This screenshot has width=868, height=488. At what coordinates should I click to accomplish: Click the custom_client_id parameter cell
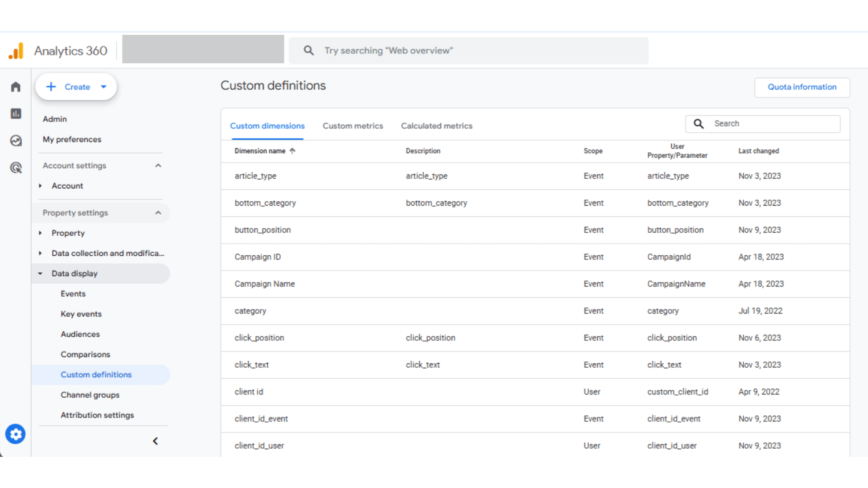click(678, 392)
